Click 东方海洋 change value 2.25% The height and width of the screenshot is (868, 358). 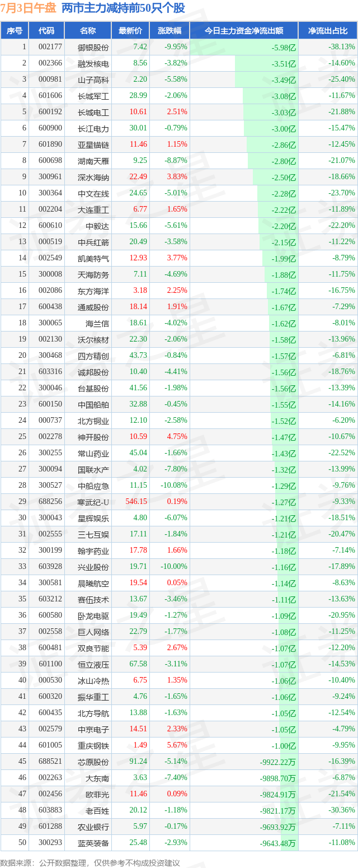pyautogui.click(x=177, y=291)
